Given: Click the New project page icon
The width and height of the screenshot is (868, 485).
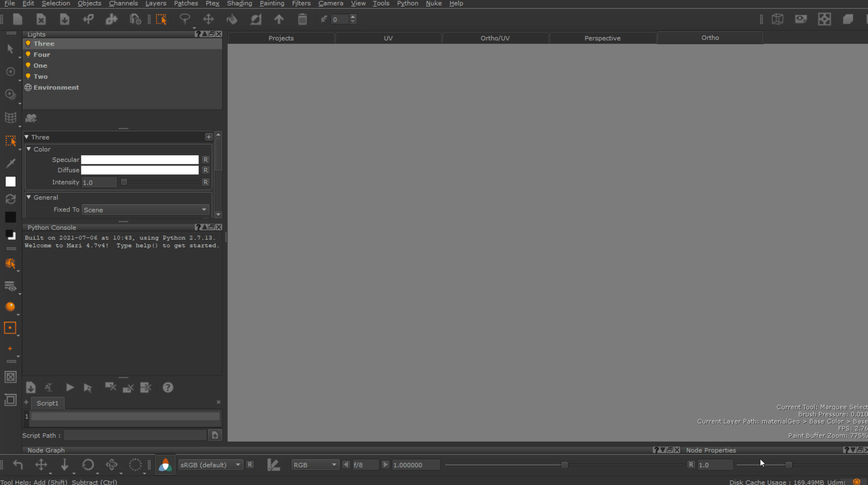Looking at the screenshot, I should (17, 19).
